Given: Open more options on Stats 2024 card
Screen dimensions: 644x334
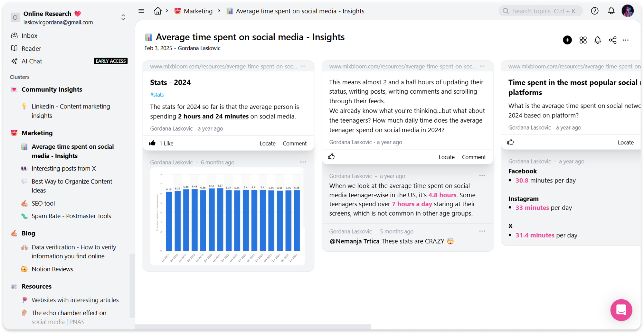Looking at the screenshot, I should coord(303,66).
